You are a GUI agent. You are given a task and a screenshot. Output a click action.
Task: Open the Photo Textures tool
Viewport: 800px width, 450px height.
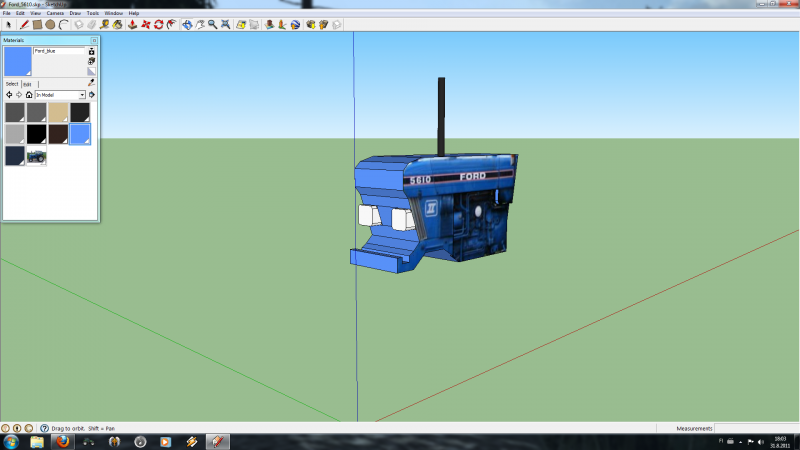tap(282, 24)
